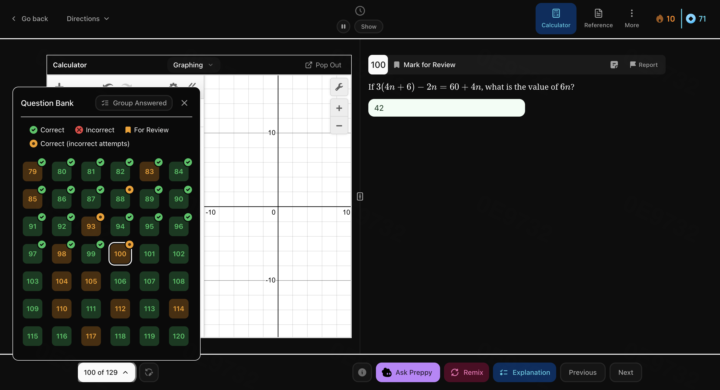Expand the Directions dropdown
The width and height of the screenshot is (720, 390).
[x=88, y=19]
